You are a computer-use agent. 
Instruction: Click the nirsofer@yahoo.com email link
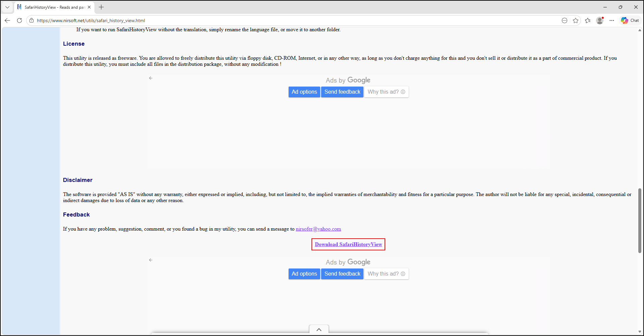coord(318,229)
